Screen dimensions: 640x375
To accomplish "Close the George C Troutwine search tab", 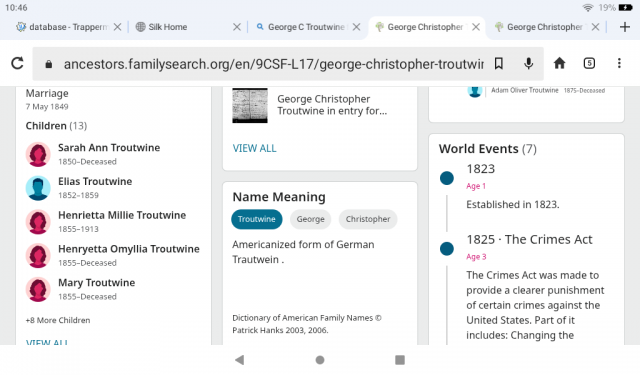I will 356,27.
